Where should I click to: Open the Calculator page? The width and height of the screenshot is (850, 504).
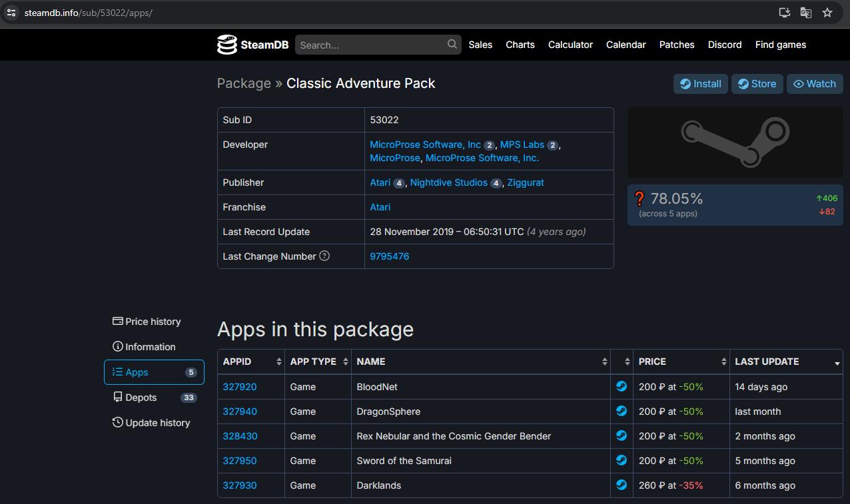(570, 45)
